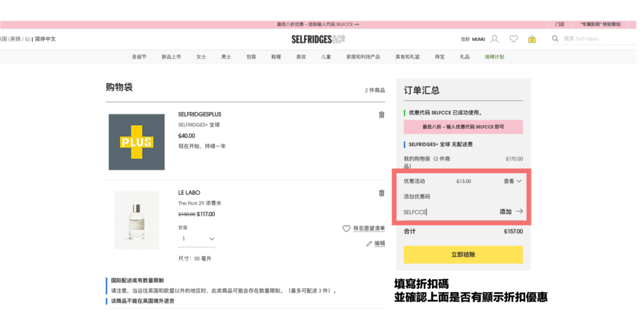
Task: Open the 地球计划 menu
Action: pos(494,57)
